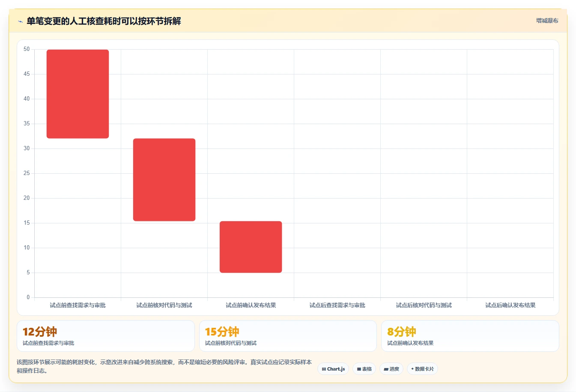Click the x-axis label 试点后核对代码与测试
576x392 pixels.
424,305
